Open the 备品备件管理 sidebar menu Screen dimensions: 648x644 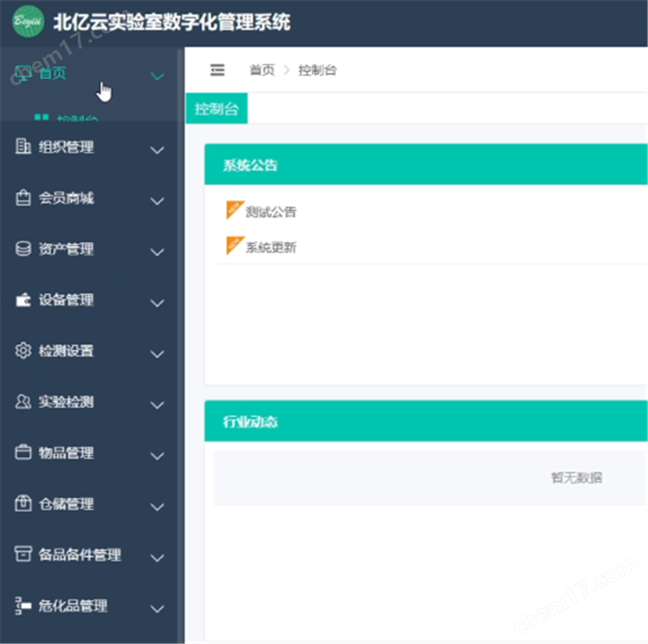tap(88, 555)
